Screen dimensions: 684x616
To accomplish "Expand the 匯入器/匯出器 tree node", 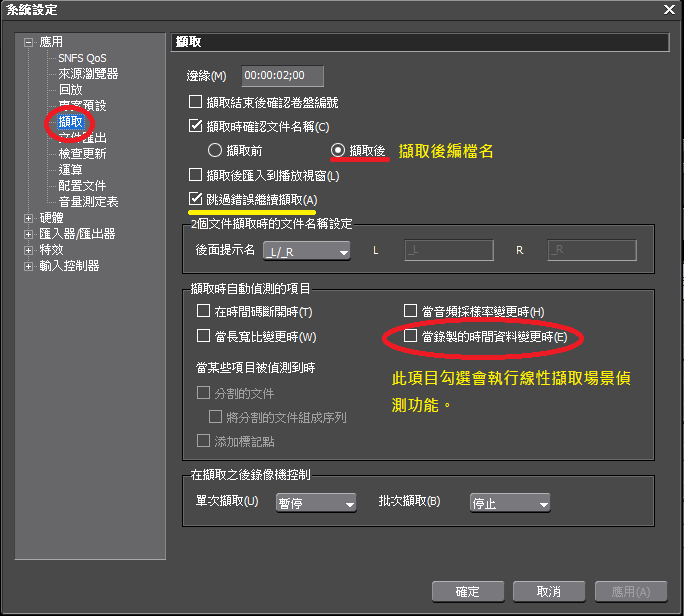I will pyautogui.click(x=28, y=234).
